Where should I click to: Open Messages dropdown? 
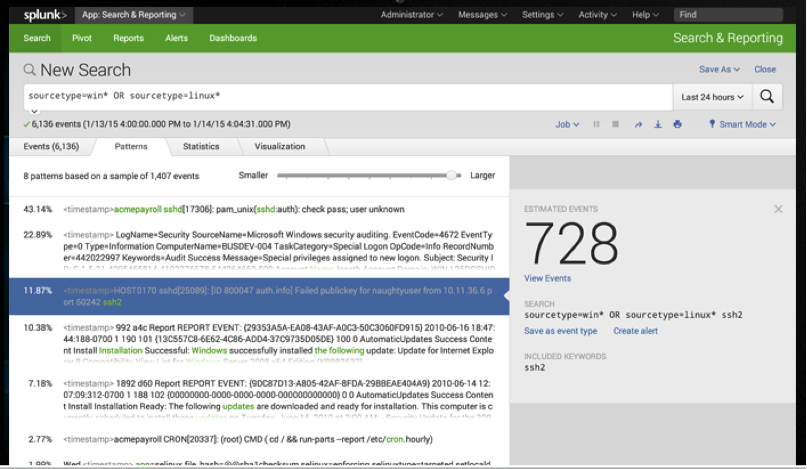[x=482, y=15]
